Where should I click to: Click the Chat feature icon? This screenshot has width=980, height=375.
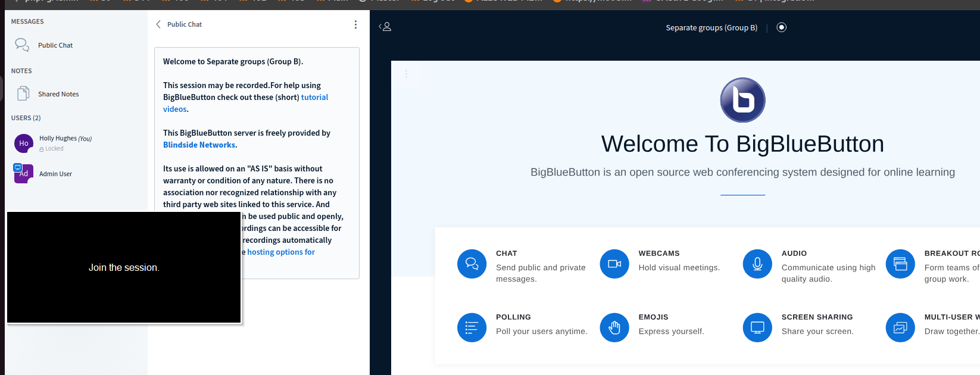tap(472, 264)
